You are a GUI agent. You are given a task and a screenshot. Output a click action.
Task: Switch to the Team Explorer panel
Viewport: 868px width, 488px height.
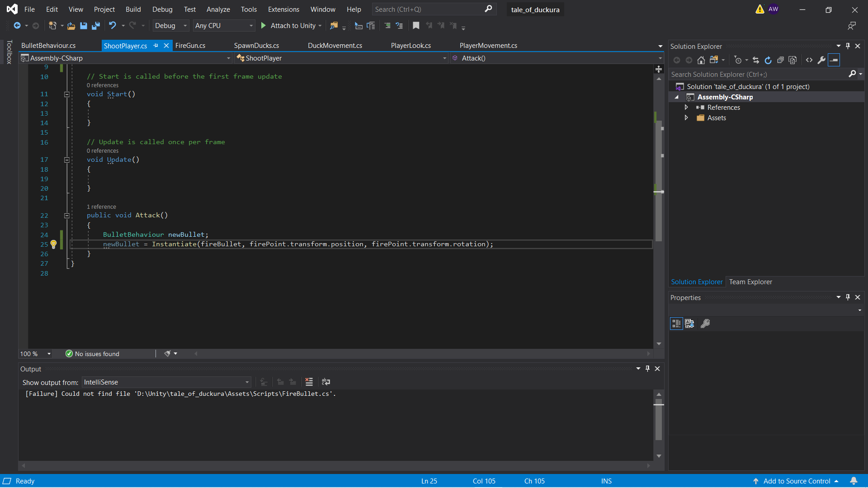(750, 282)
